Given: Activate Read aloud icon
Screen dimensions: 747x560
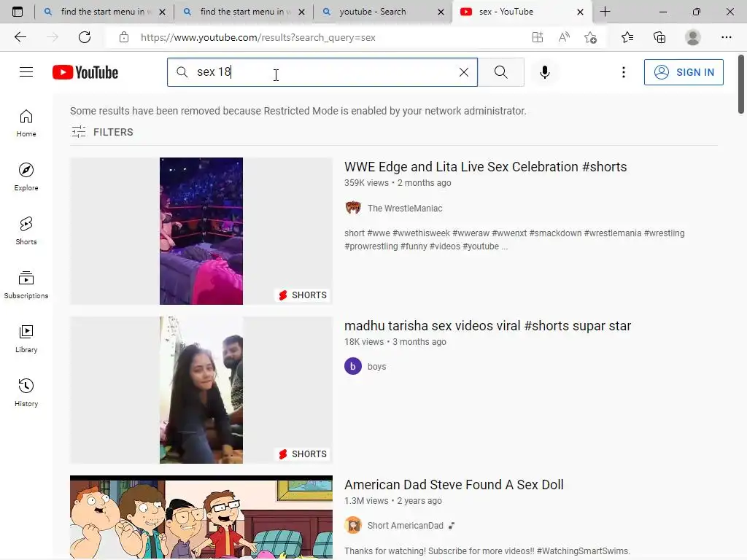Looking at the screenshot, I should 564,37.
